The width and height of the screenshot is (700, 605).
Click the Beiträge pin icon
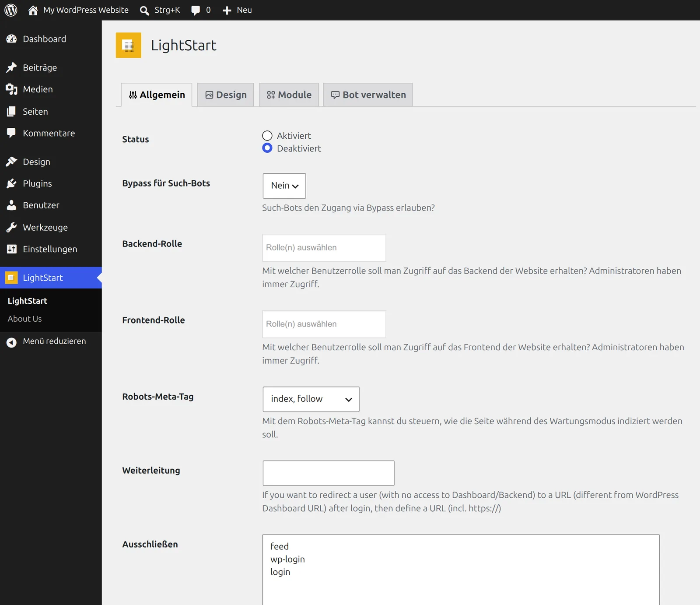click(11, 67)
